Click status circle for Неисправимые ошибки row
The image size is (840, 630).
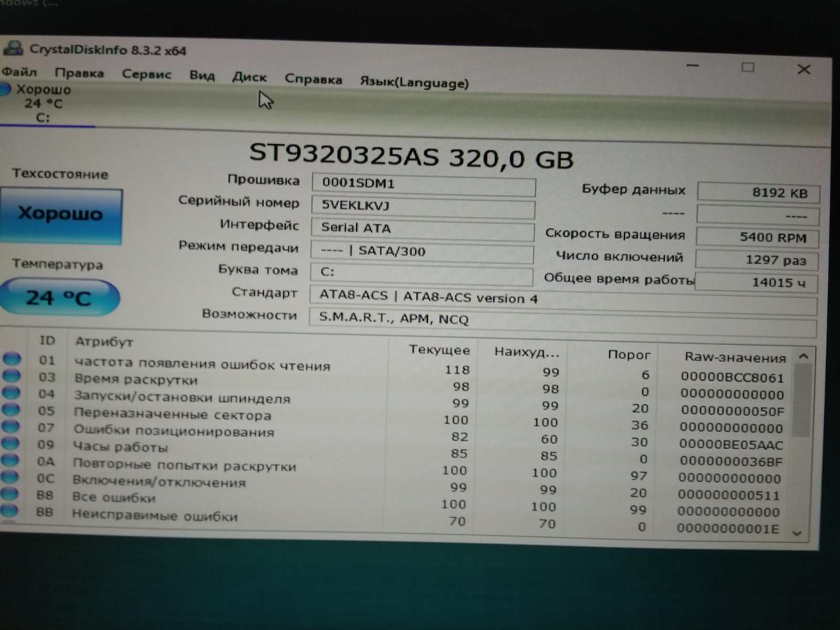(9, 510)
